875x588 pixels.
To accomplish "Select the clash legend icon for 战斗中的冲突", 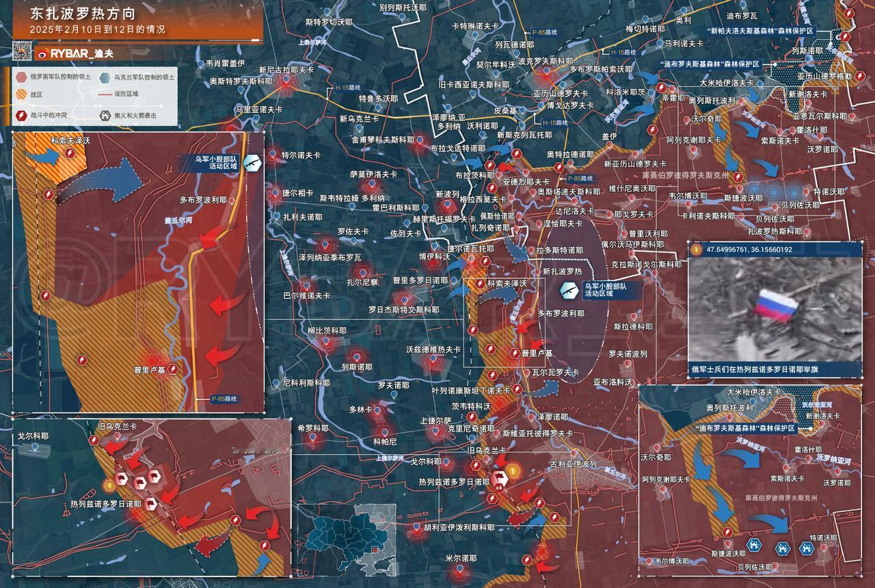I will click(x=22, y=116).
